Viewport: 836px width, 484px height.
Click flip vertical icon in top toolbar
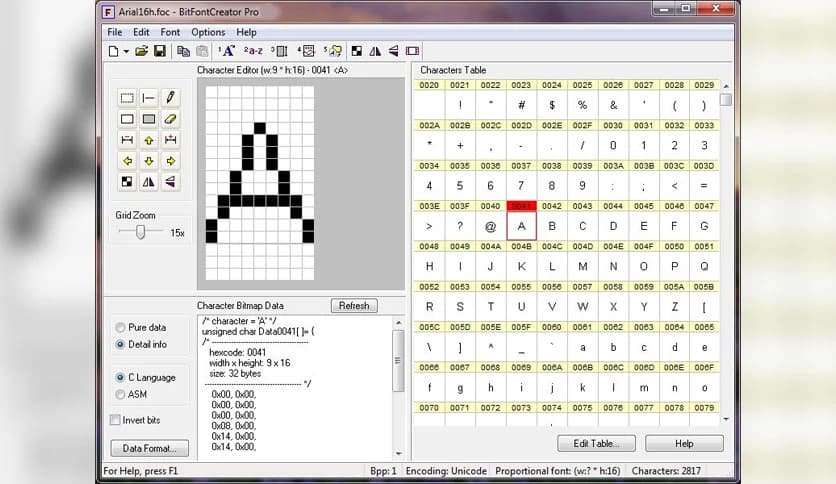(393, 51)
